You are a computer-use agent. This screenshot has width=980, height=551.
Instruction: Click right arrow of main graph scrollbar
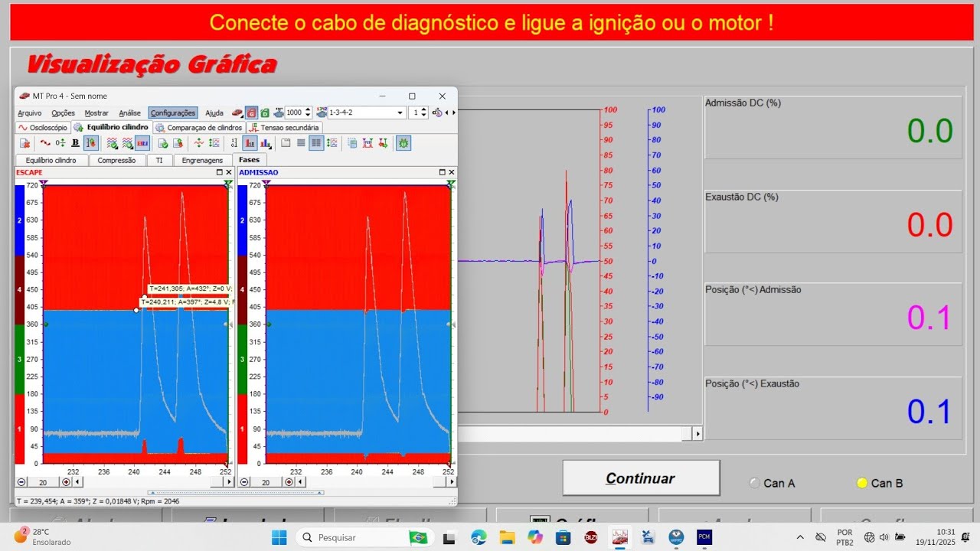(x=697, y=434)
